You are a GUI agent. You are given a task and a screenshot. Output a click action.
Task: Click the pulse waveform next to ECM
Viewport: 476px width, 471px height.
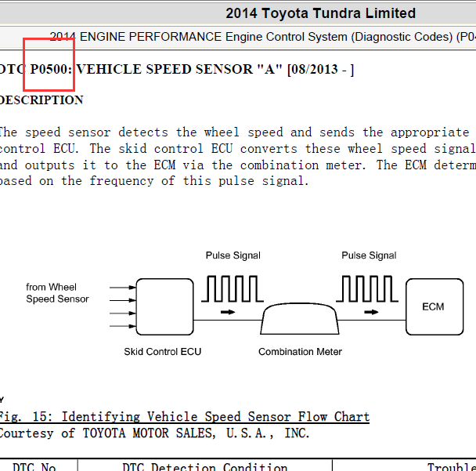click(x=367, y=288)
